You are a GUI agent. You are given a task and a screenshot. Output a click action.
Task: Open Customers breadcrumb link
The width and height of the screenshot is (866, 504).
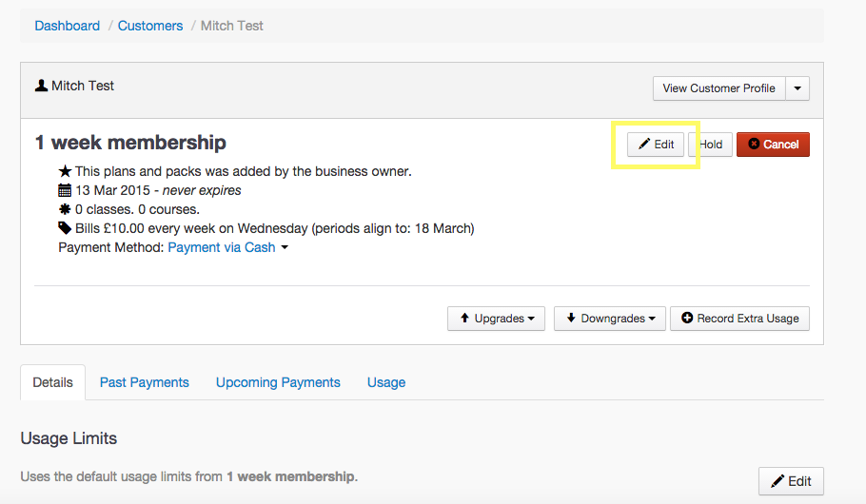point(150,26)
